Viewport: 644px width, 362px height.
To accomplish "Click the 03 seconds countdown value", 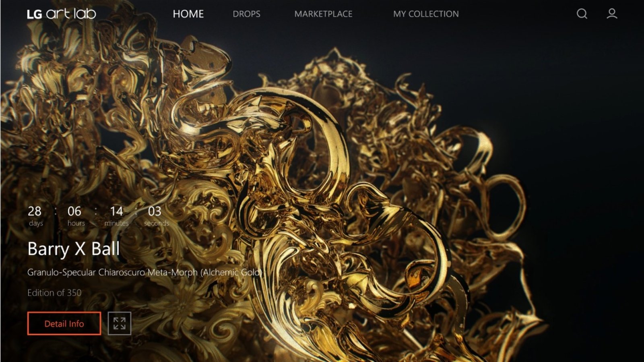I will pos(155,211).
